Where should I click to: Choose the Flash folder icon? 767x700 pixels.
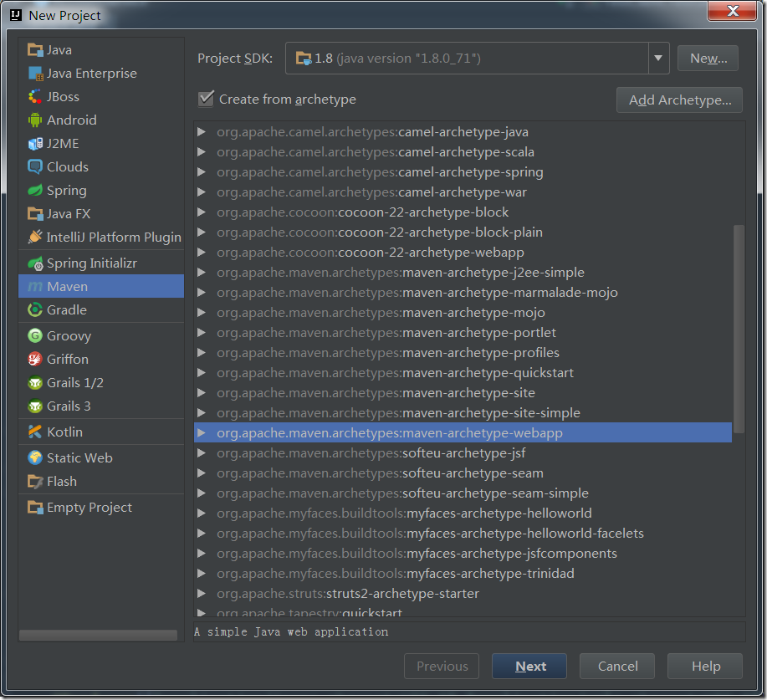[35, 482]
